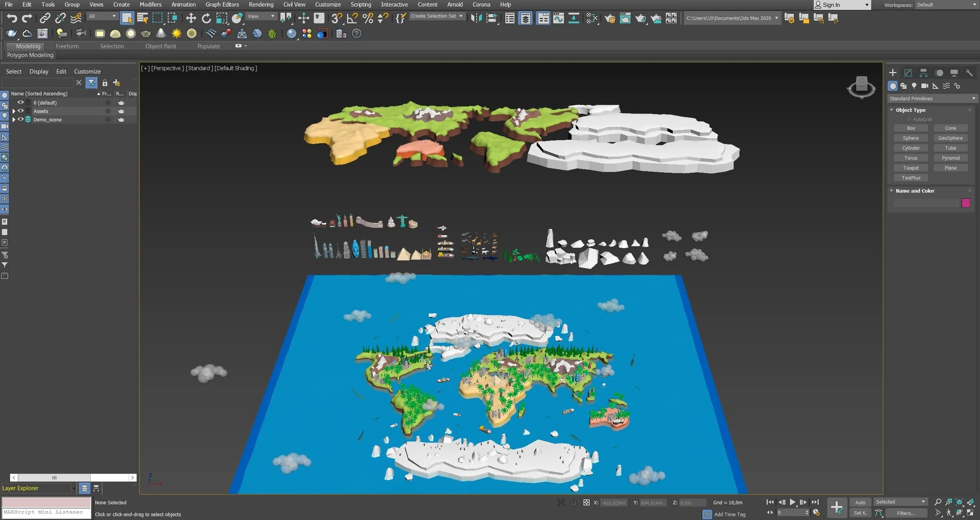Viewport: 980px width, 520px height.
Task: Open the Rendering menu
Action: (261, 5)
